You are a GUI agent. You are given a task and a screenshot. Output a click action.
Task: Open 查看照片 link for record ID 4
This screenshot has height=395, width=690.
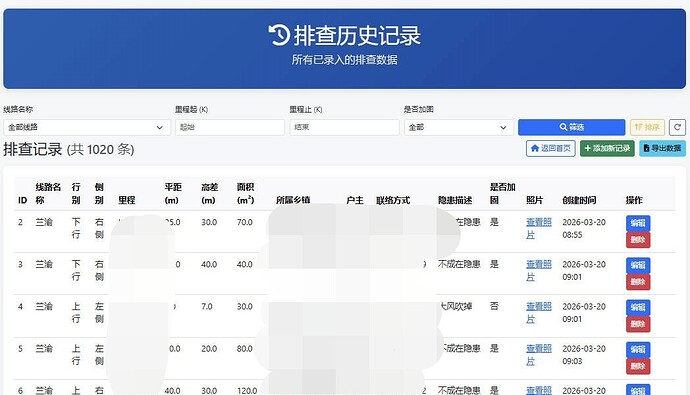tap(538, 313)
